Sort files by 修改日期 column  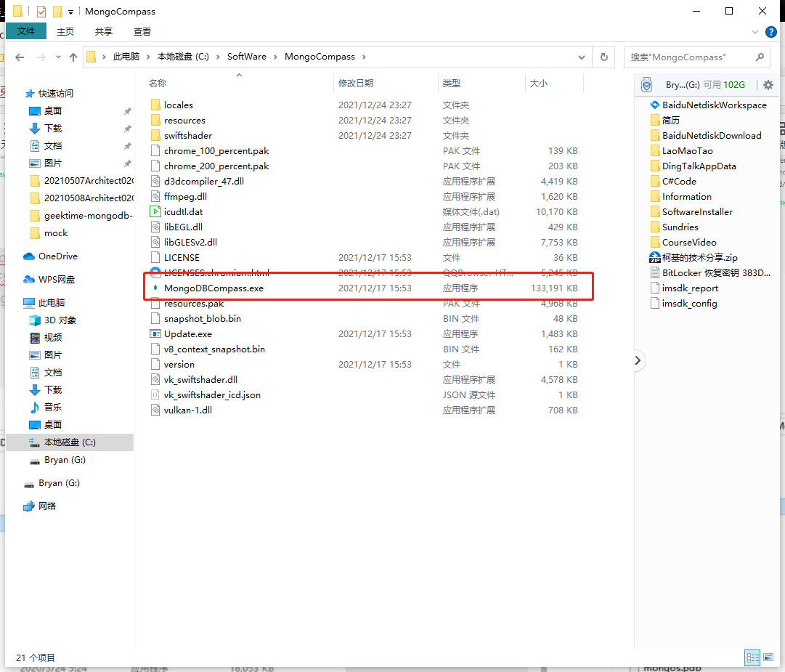pyautogui.click(x=355, y=83)
